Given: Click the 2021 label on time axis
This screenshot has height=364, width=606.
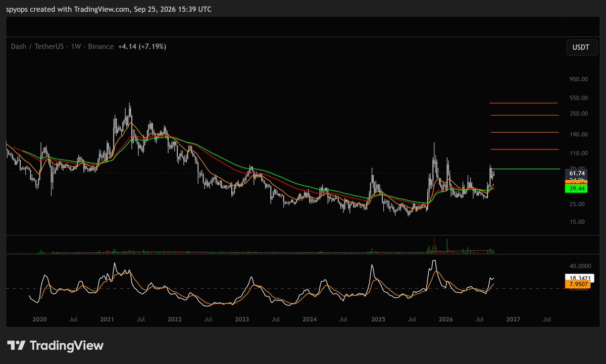Looking at the screenshot, I should 107,320.
